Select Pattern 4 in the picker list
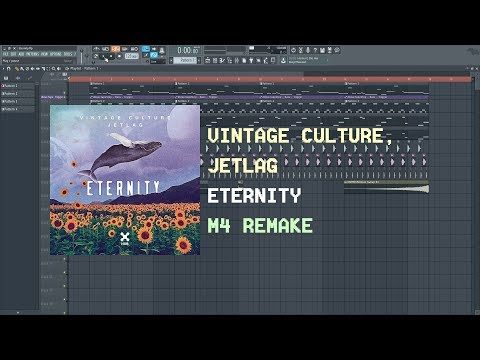Viewport: 480px width, 360px height. point(17,109)
